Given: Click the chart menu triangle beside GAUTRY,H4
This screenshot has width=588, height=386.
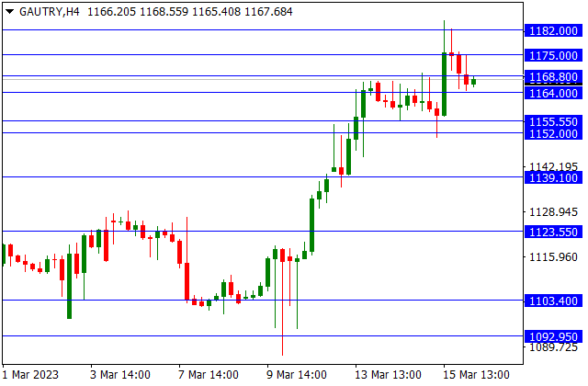Looking at the screenshot, I should click(10, 12).
